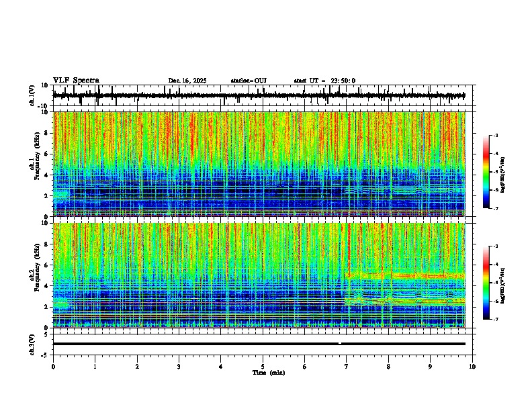Click the "ch.1 Frequency (kHz)" axis label
The image size is (532, 411).
click(35, 156)
